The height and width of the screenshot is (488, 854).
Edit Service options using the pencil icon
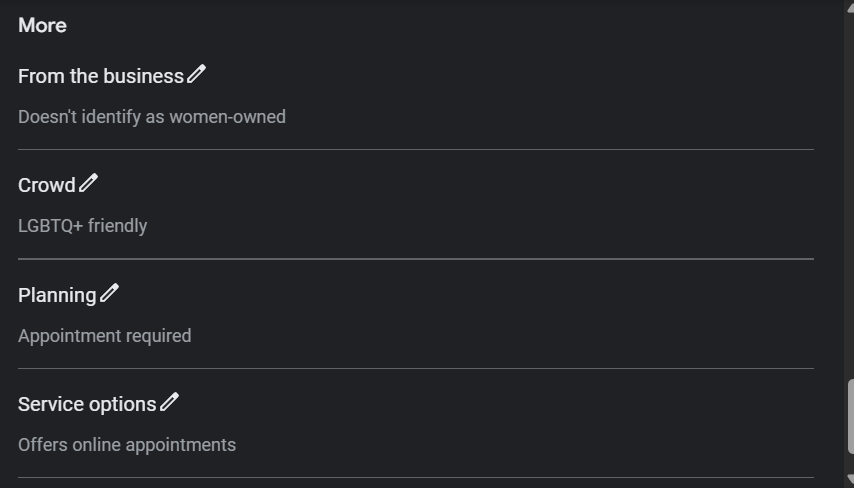point(169,402)
